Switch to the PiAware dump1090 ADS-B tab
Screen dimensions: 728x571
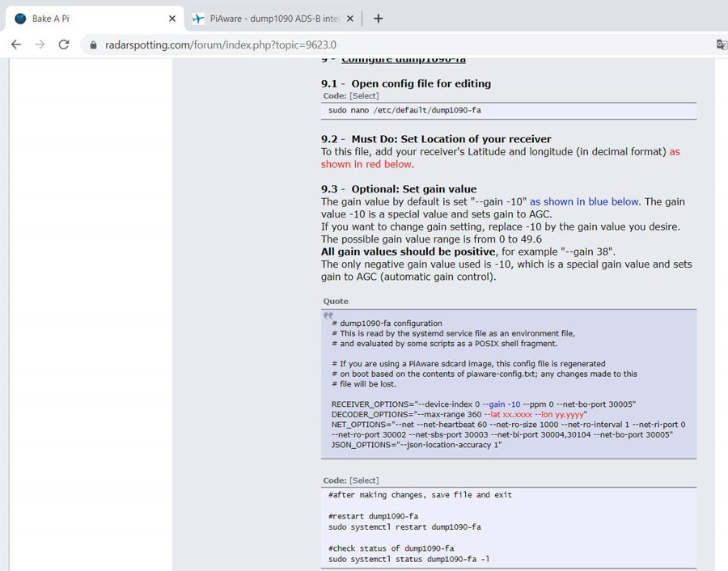pos(273,19)
